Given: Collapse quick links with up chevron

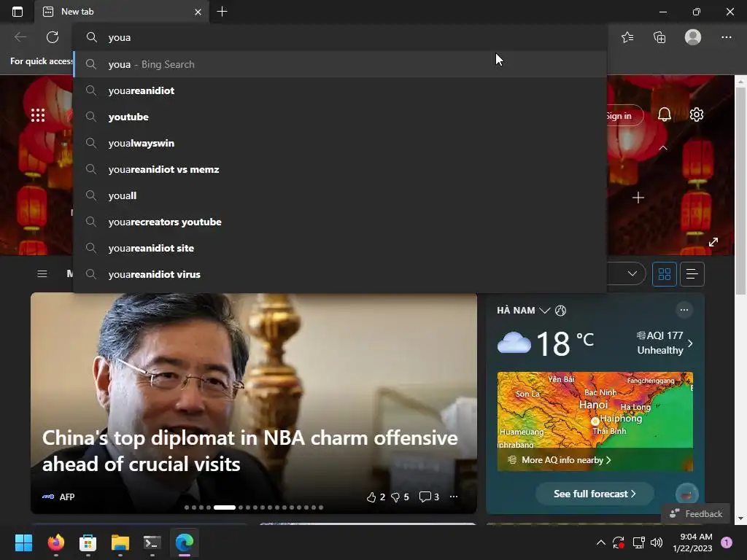Looking at the screenshot, I should click(662, 148).
